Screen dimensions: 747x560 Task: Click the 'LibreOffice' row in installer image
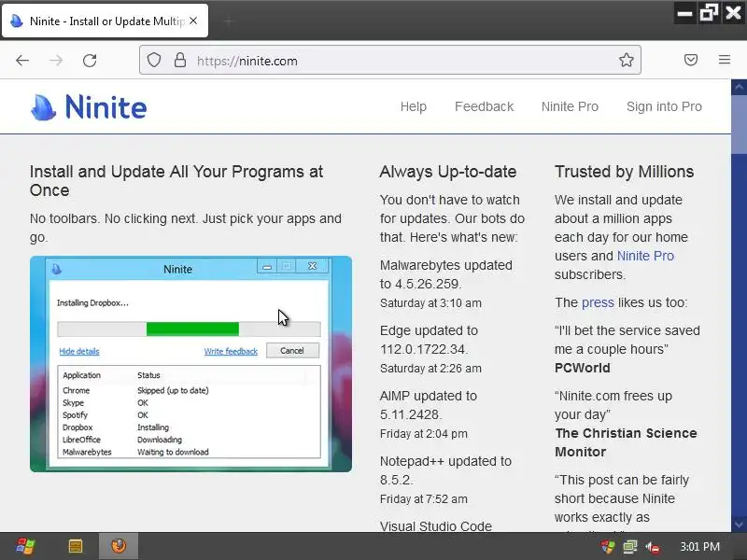pos(190,440)
